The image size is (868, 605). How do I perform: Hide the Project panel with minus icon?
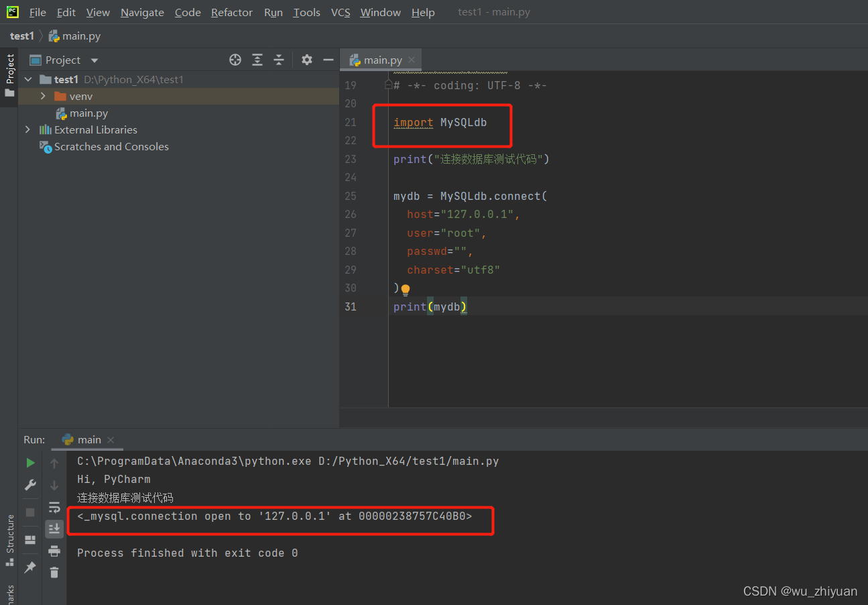[328, 60]
